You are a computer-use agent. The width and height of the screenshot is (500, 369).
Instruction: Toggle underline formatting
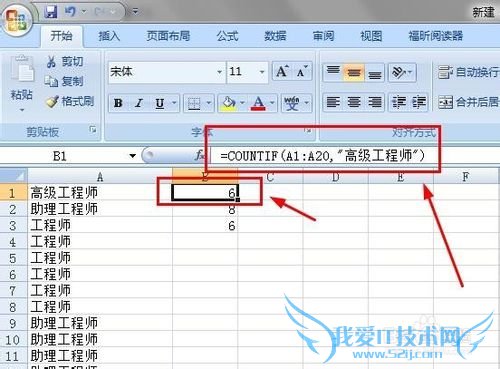coord(160,103)
